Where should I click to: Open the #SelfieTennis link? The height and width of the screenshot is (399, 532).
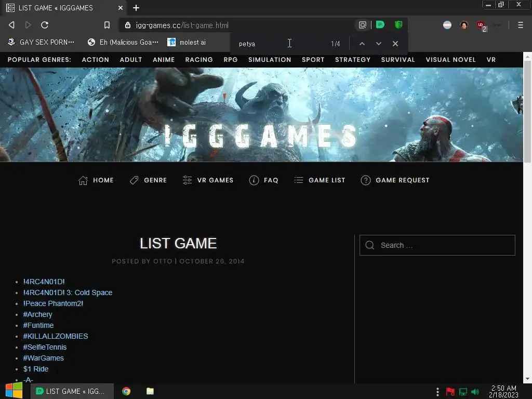[45, 347]
